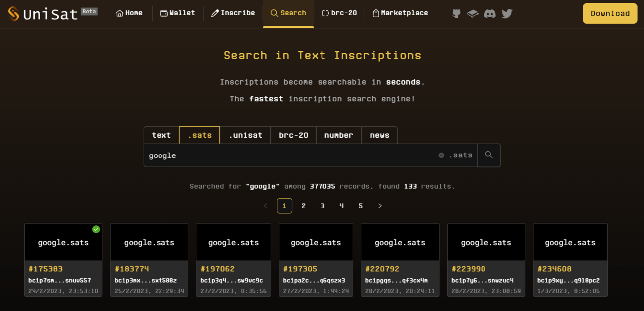The image size is (644, 311).
Task: Go to next results page arrow
Action: pos(380,206)
